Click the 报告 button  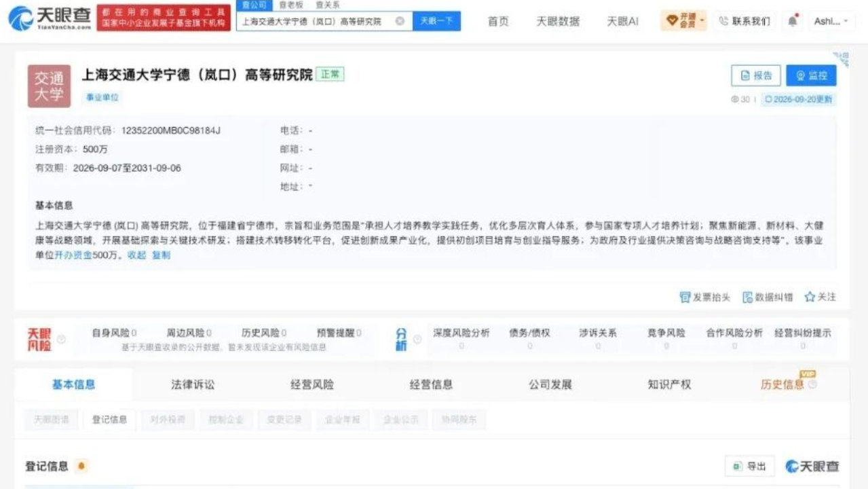(x=756, y=75)
